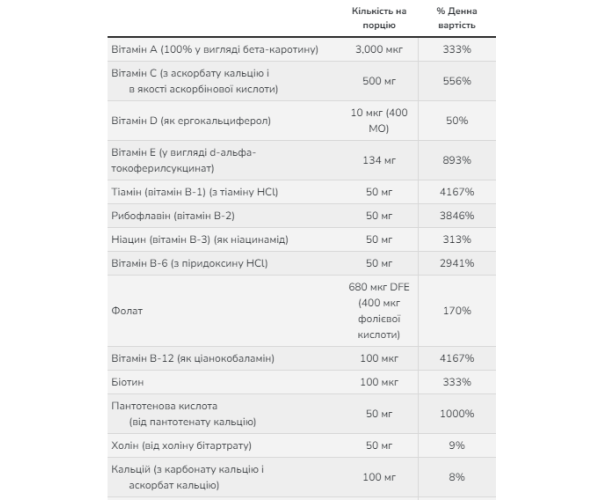
Task: Click the Біотин row label
Action: coord(128,382)
